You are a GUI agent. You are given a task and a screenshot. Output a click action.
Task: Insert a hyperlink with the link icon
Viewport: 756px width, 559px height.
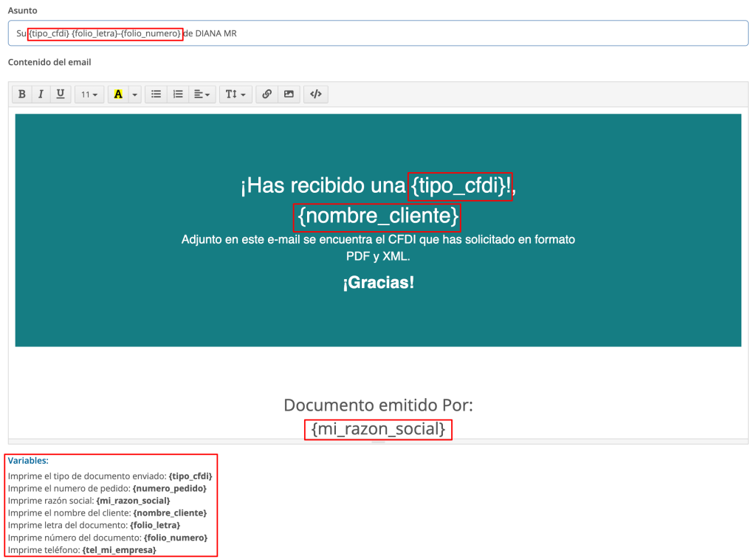point(267,95)
